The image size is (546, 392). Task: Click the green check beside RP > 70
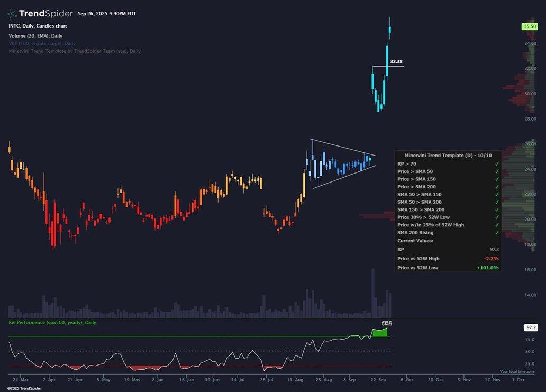[497, 164]
